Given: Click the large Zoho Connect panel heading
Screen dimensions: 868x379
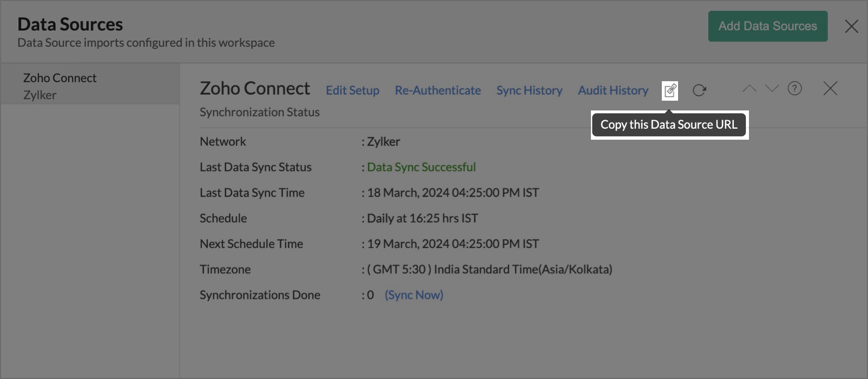Looking at the screenshot, I should click(x=255, y=89).
